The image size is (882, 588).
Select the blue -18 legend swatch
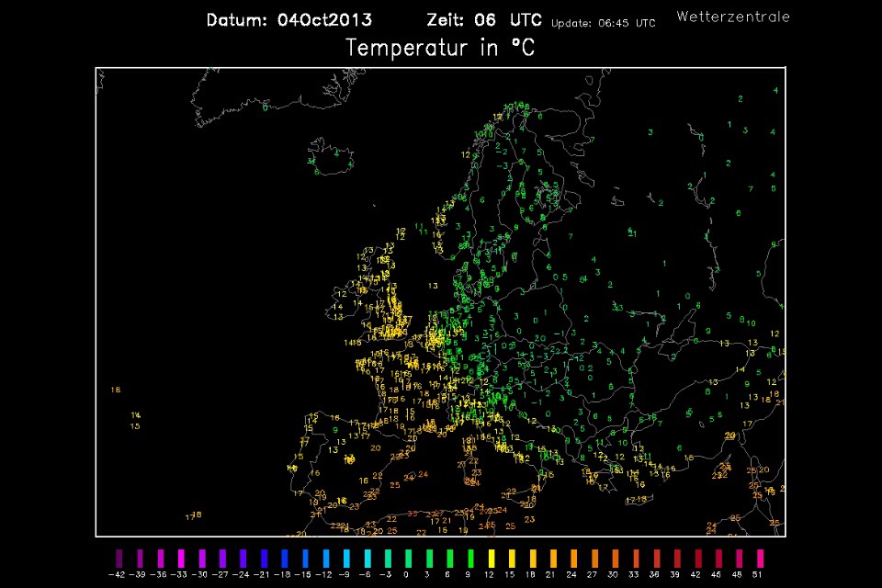pyautogui.click(x=284, y=558)
